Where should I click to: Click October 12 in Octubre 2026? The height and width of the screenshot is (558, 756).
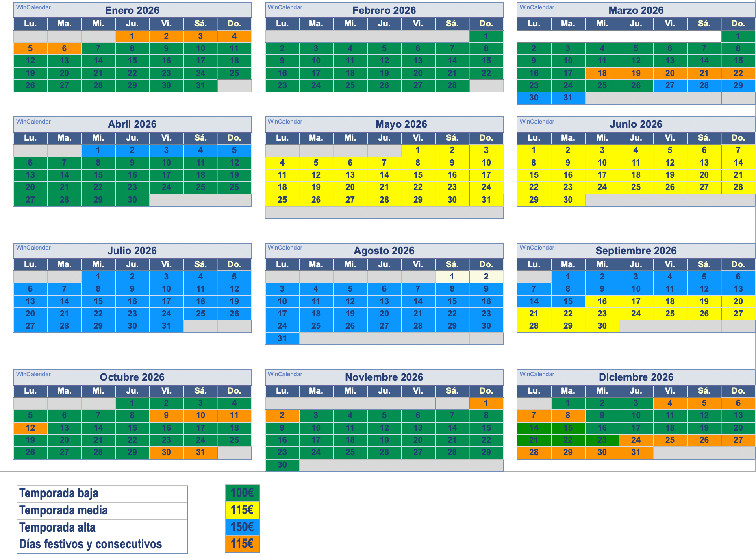point(30,428)
